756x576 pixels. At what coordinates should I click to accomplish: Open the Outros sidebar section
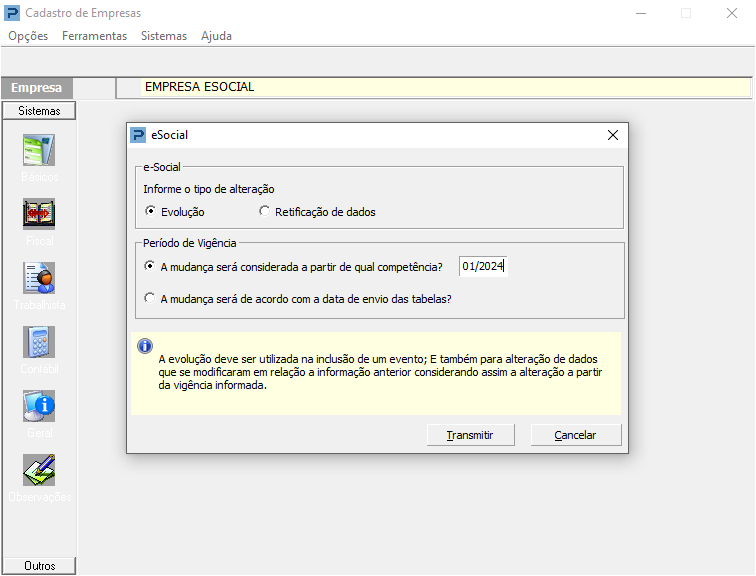(x=39, y=565)
